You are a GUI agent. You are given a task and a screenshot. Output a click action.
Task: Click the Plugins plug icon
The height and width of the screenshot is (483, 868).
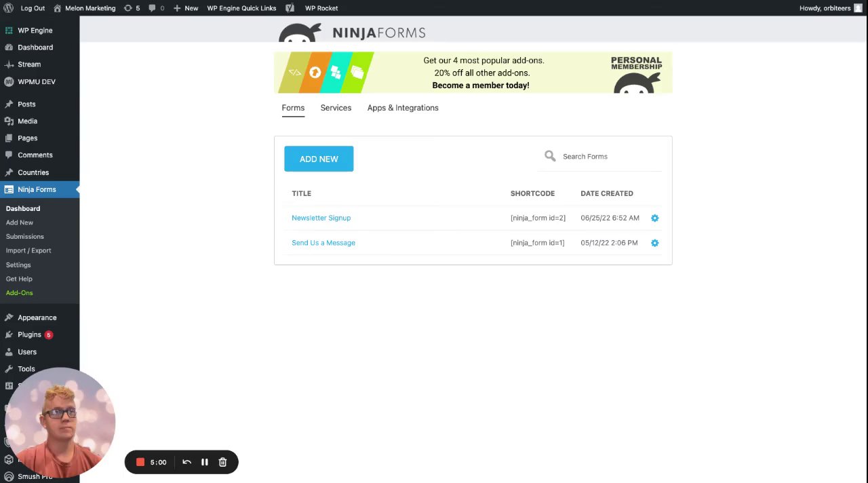coord(9,334)
